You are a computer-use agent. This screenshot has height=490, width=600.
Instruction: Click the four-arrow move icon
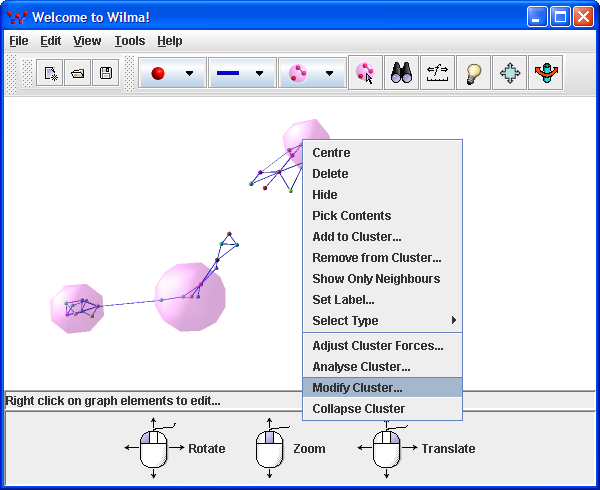point(509,73)
